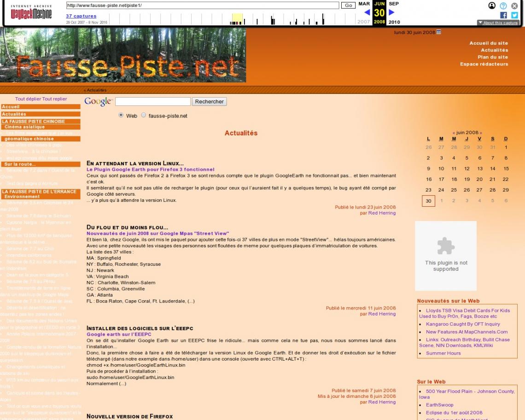Click the Google search text field
Screen dimensions: 525x420
pyautogui.click(x=153, y=101)
